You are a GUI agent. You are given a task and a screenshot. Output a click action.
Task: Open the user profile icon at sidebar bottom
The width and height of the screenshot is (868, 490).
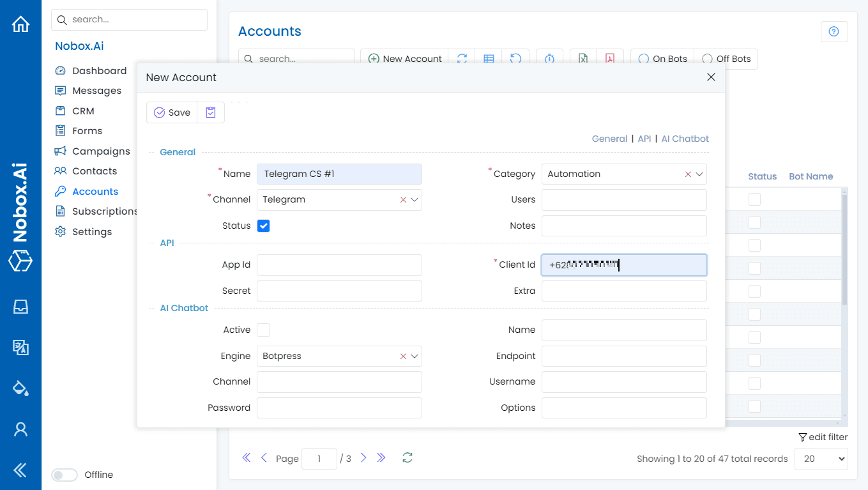pyautogui.click(x=21, y=429)
